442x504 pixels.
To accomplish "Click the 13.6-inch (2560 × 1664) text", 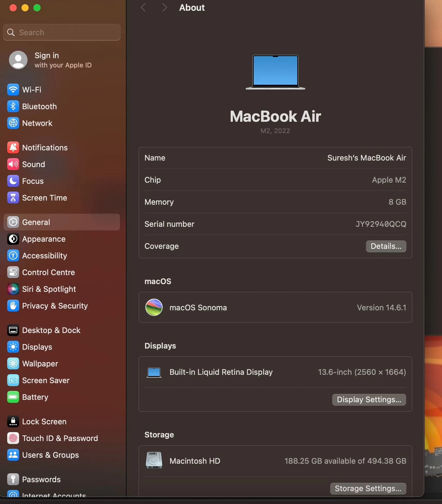I will 362,372.
